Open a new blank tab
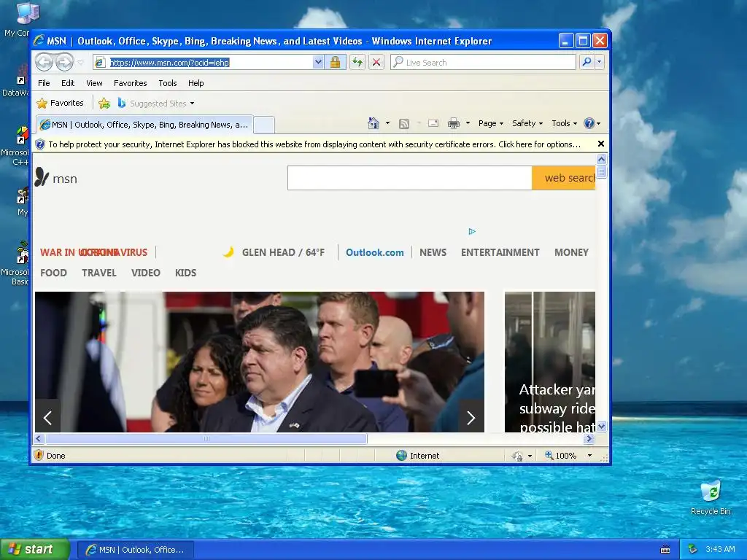747x560 pixels. [264, 125]
